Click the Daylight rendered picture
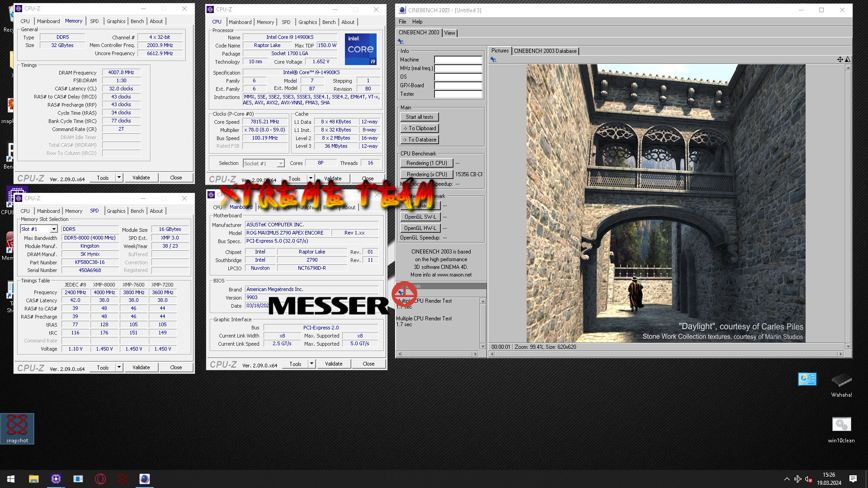 pyautogui.click(x=665, y=203)
